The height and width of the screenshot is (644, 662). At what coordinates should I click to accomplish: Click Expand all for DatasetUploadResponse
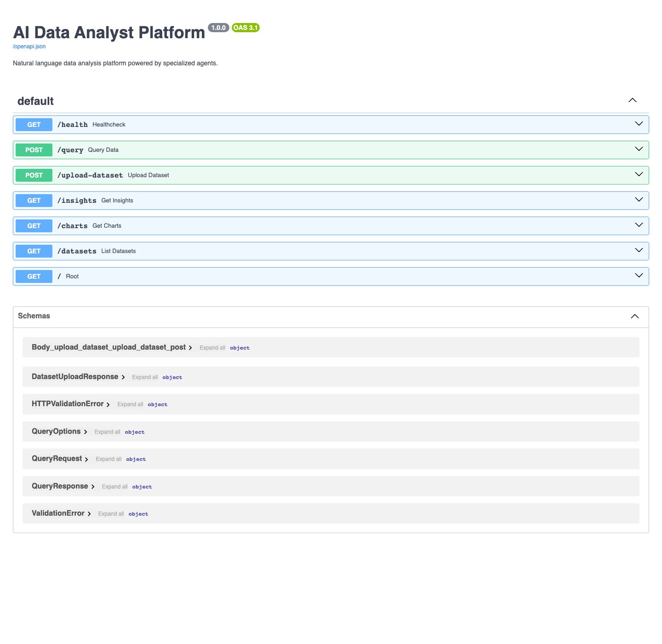[x=145, y=377]
